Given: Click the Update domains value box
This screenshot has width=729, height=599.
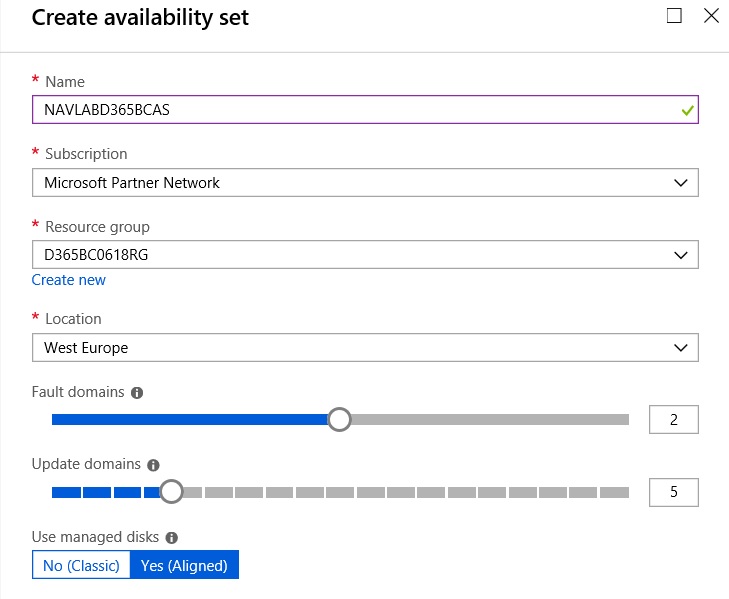Looking at the screenshot, I should [674, 492].
